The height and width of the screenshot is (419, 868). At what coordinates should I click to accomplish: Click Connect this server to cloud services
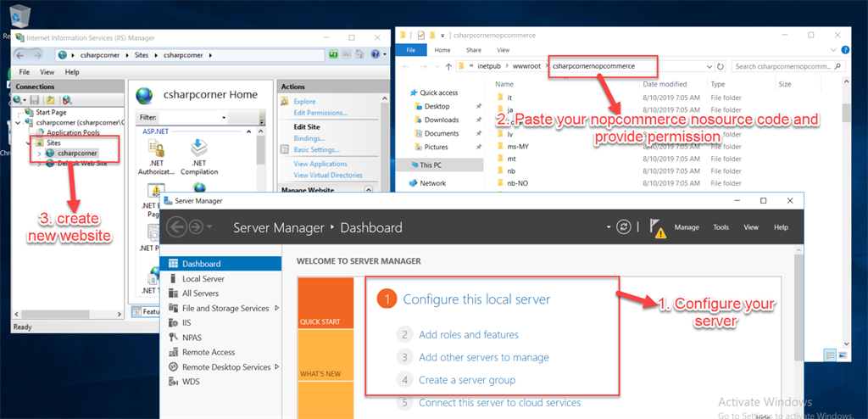pyautogui.click(x=499, y=403)
